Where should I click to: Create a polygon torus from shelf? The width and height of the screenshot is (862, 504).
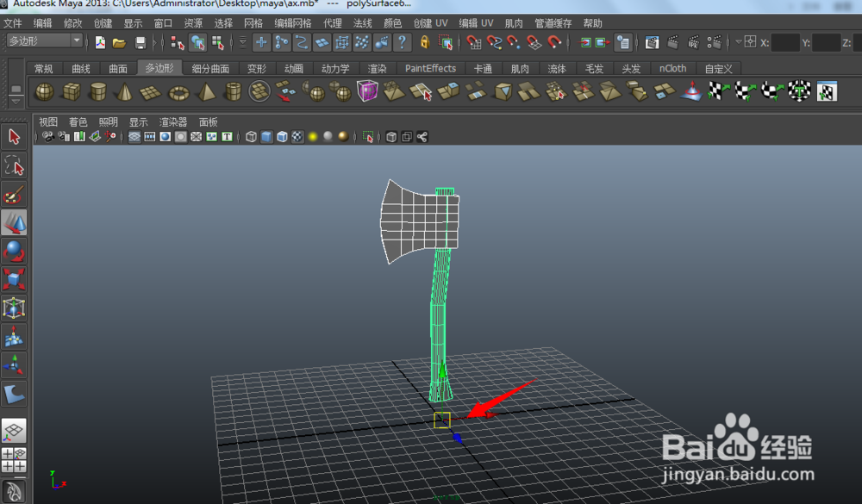coord(178,92)
